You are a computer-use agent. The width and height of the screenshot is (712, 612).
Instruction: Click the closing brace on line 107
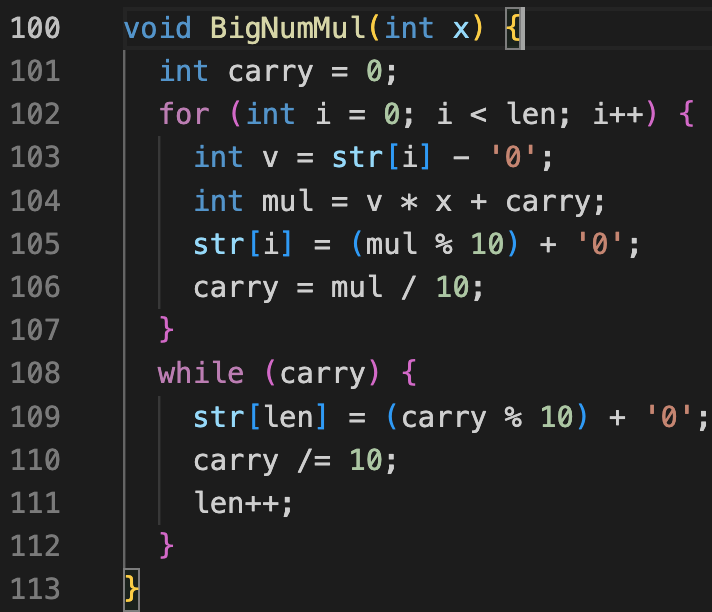(x=167, y=329)
